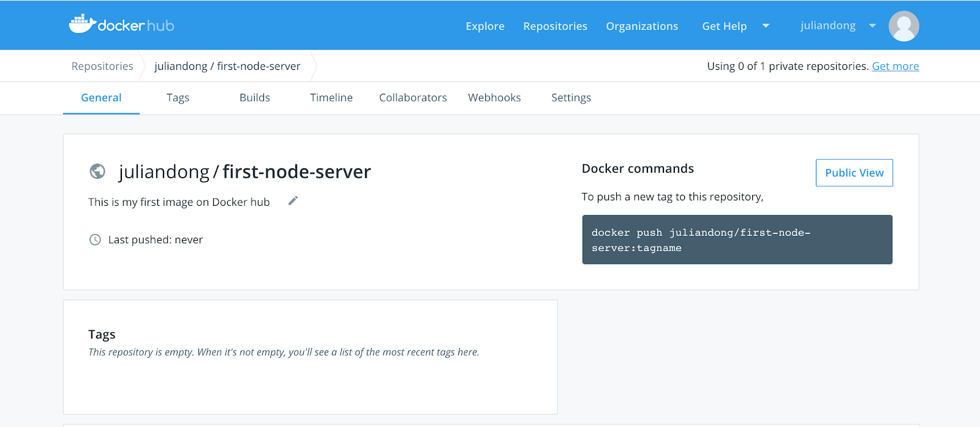Screen dimensions: 980x427
Task: Click the docker push command box
Action: coord(737,240)
